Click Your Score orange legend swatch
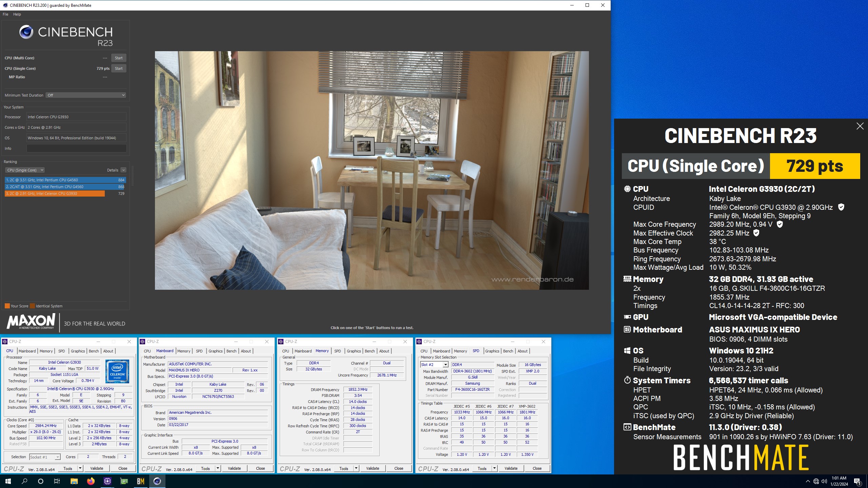Image resolution: width=868 pixels, height=488 pixels. (7, 306)
